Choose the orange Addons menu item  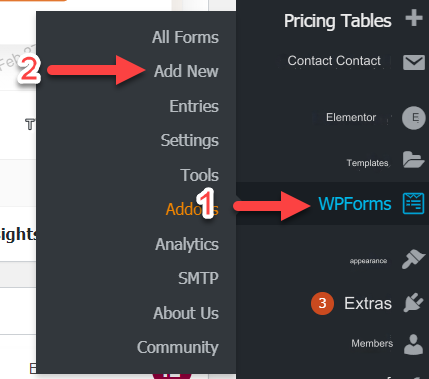192,209
